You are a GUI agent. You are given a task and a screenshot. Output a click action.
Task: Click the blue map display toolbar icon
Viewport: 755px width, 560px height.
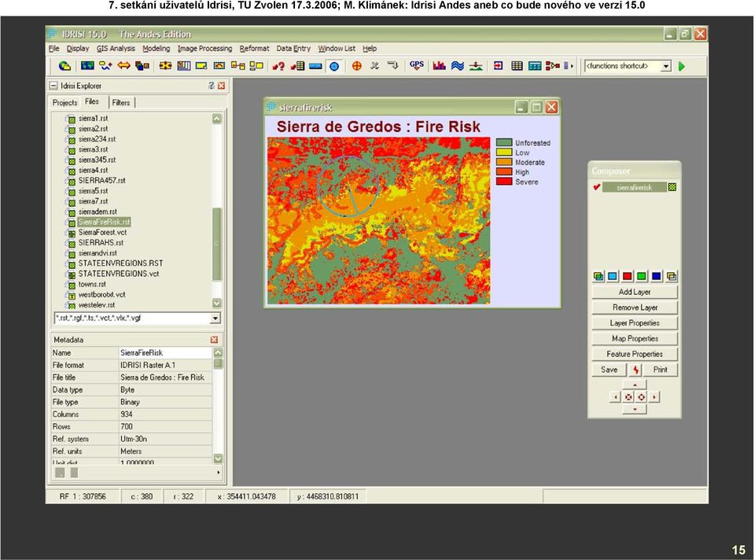[87, 65]
